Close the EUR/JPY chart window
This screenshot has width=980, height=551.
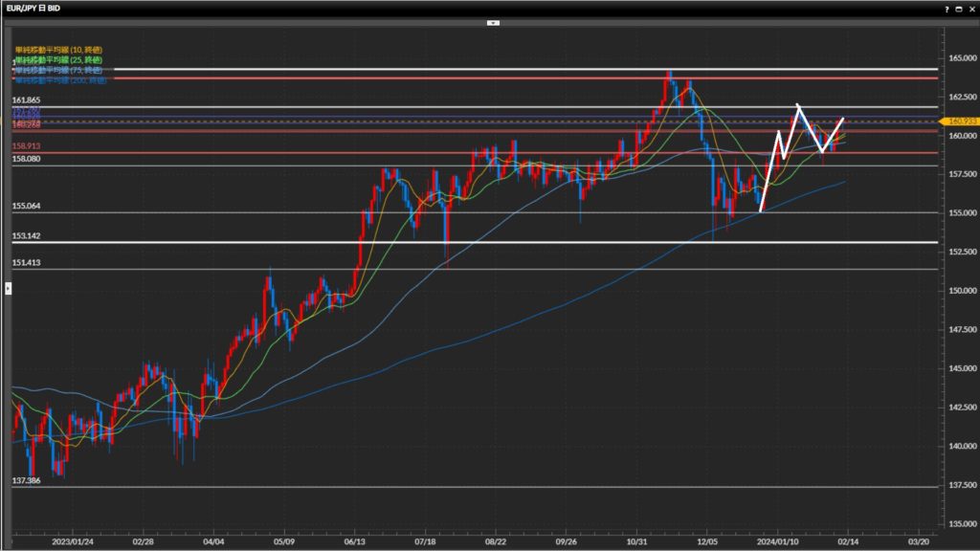970,8
